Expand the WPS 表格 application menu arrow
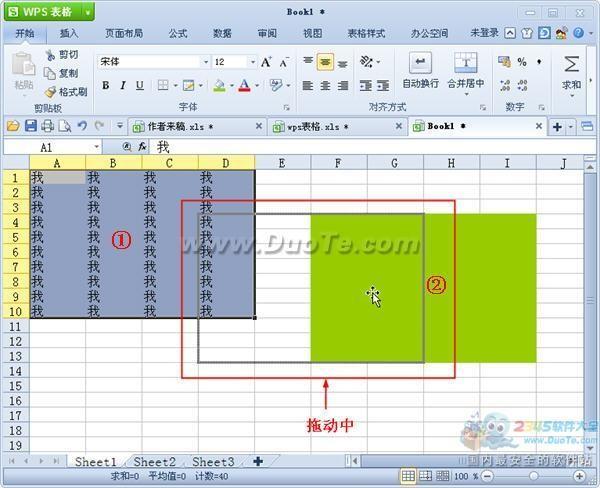Viewport: 600px width, 488px height. click(x=89, y=11)
